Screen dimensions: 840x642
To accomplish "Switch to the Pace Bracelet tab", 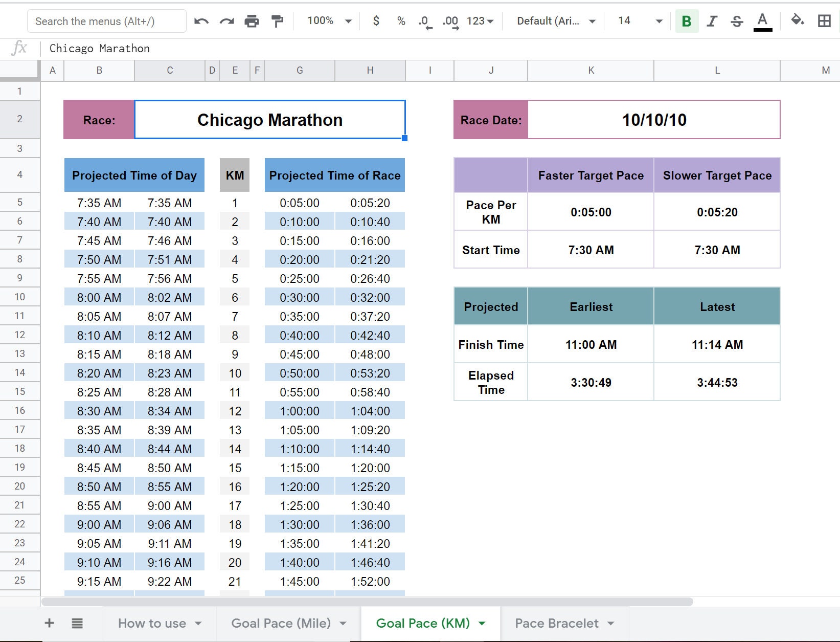I will tap(556, 623).
